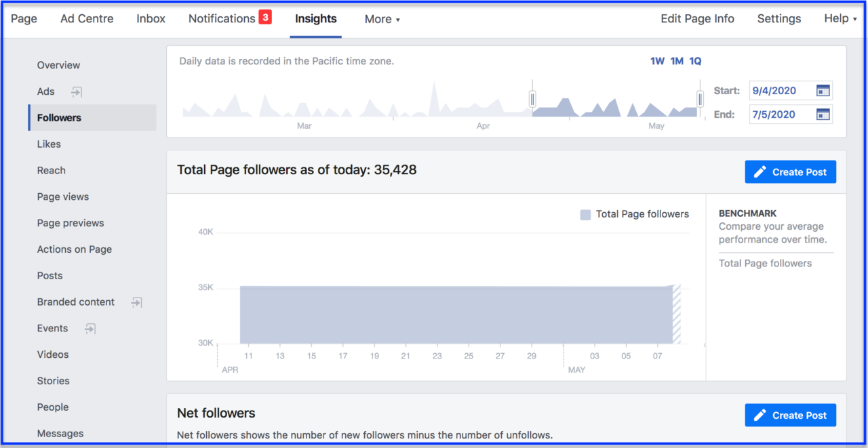This screenshot has height=448, width=868.
Task: Click the external link icon beside Branded content
Action: coord(136,302)
